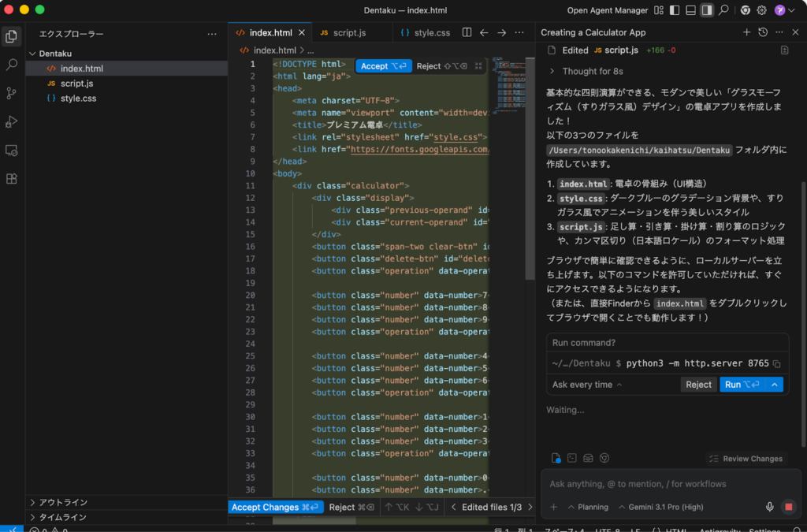Viewport: 807px width, 532px height.
Task: Select the Search icon in the activity bar
Action: coord(11,66)
